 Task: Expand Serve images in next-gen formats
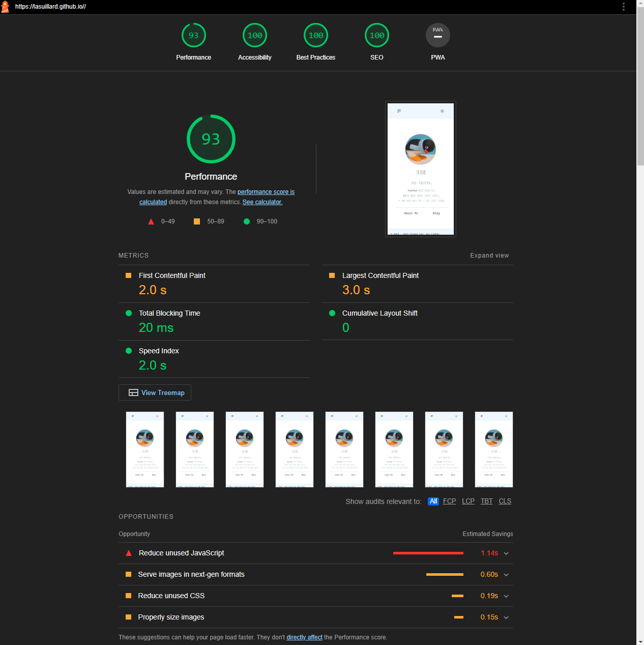[x=315, y=575]
